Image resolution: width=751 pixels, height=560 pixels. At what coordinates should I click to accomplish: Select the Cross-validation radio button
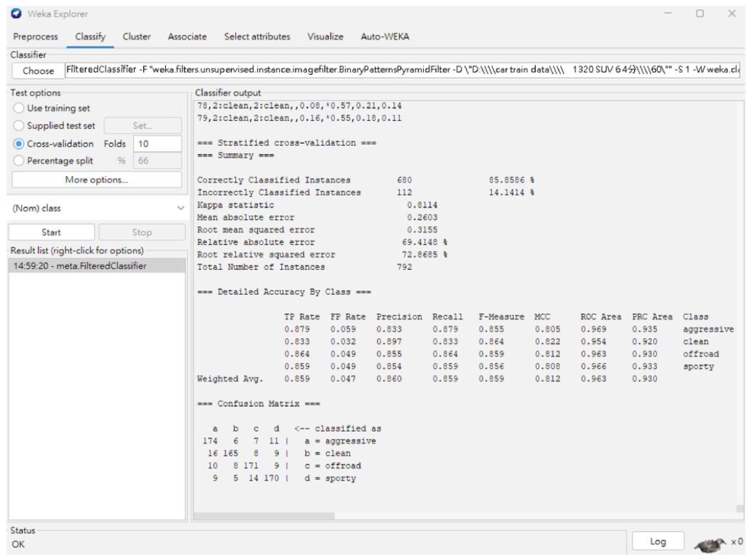[19, 144]
